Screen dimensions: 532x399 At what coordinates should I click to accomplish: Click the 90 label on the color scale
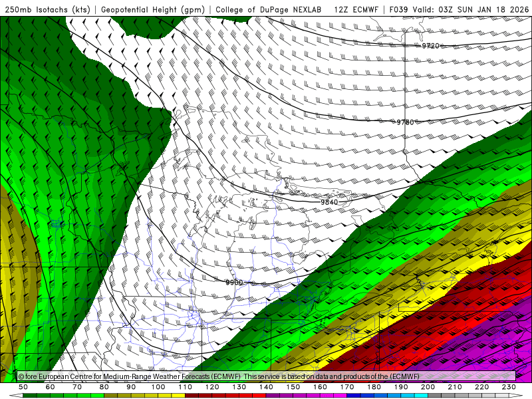[x=131, y=387]
